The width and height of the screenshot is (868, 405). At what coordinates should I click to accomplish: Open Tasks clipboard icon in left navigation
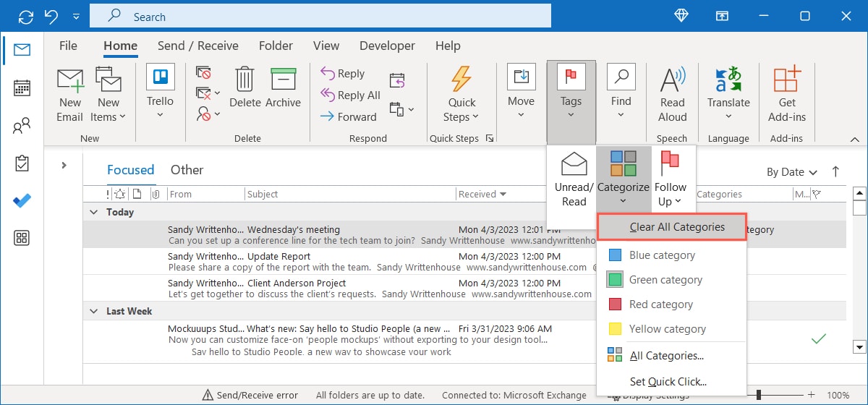click(x=22, y=163)
